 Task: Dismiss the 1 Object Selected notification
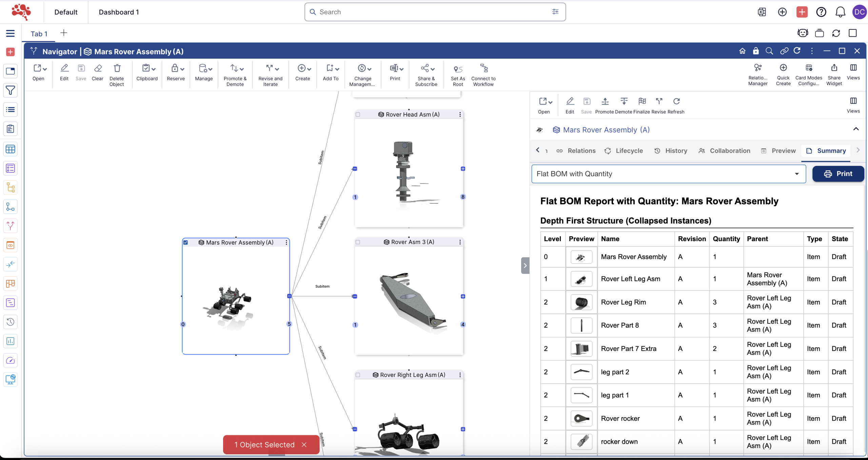[304, 445]
